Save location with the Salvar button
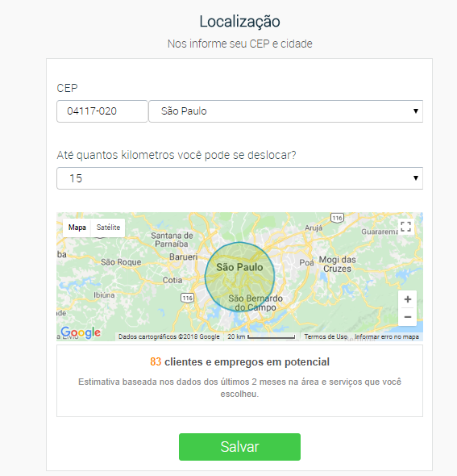 pyautogui.click(x=239, y=447)
